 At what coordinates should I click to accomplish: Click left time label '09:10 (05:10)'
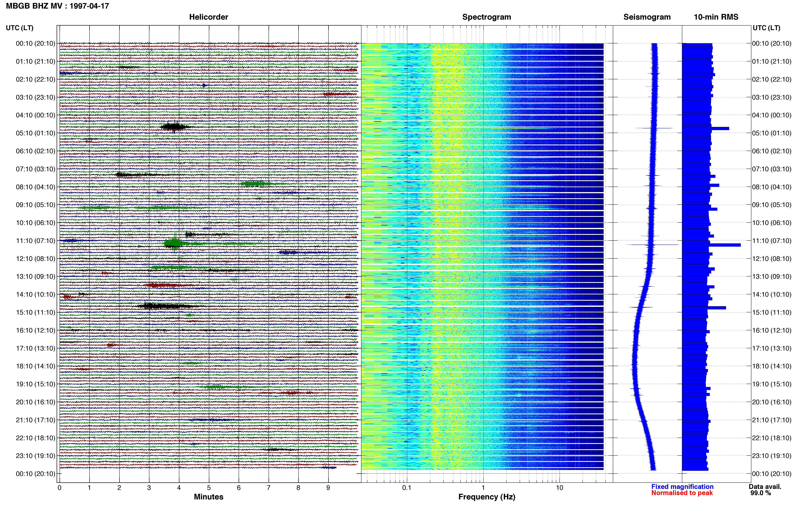coord(36,205)
